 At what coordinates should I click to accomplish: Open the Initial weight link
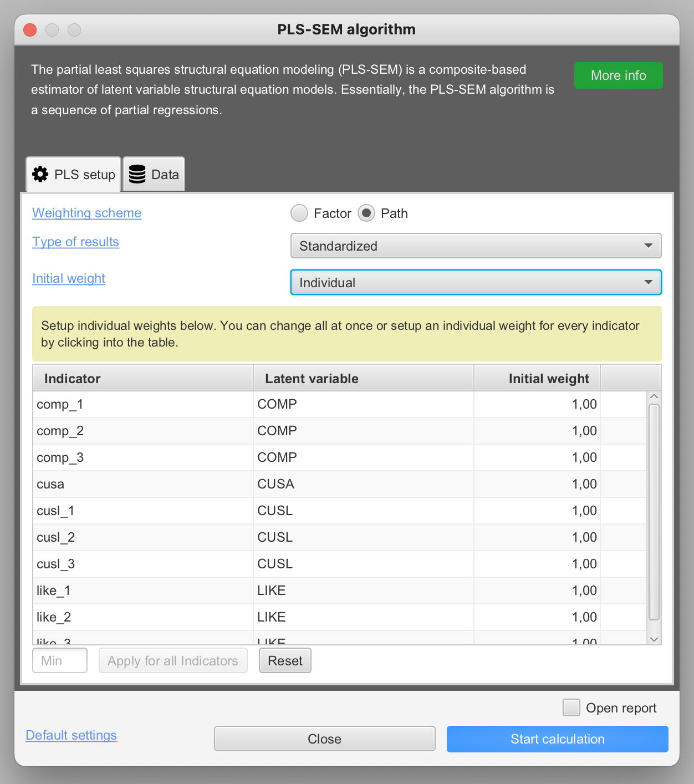click(x=69, y=278)
